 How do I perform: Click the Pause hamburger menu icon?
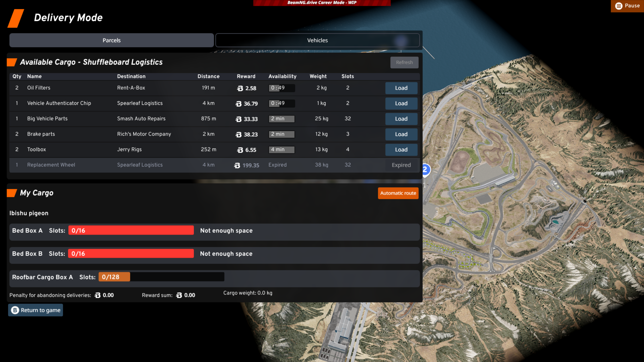click(619, 6)
